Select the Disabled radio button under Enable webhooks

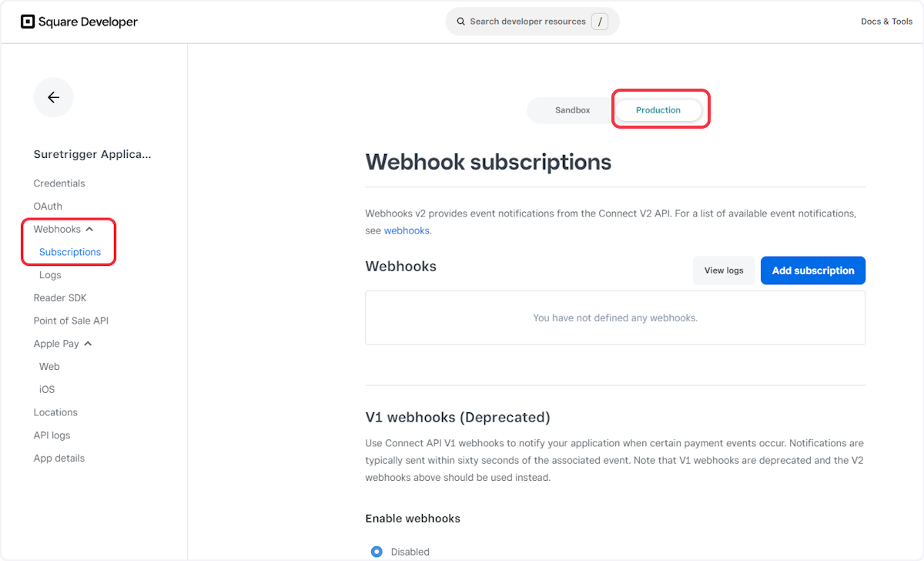pyautogui.click(x=377, y=551)
